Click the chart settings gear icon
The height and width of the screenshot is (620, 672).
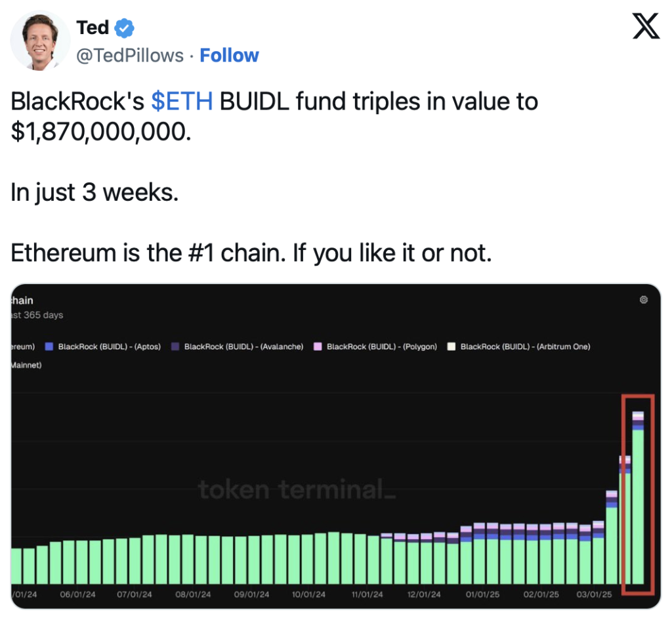click(x=643, y=299)
